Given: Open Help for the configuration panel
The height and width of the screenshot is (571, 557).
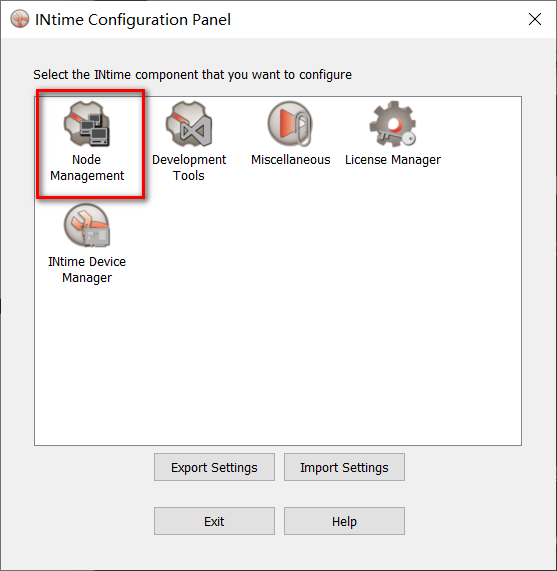Looking at the screenshot, I should point(344,521).
